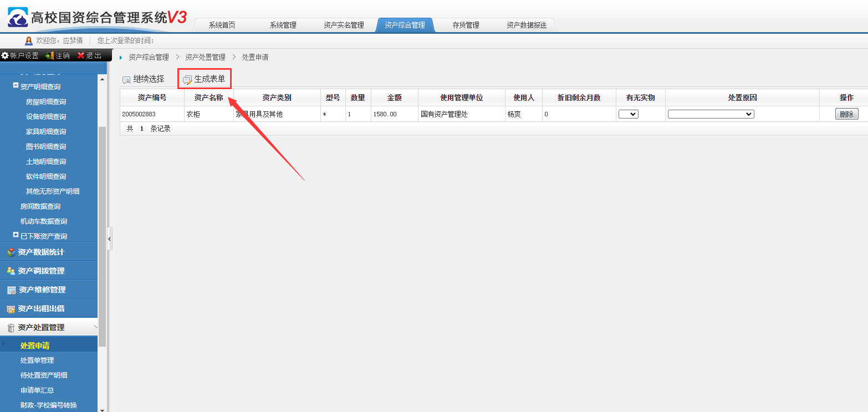Open the 处置原因 dropdown
868x412 pixels.
[x=711, y=114]
